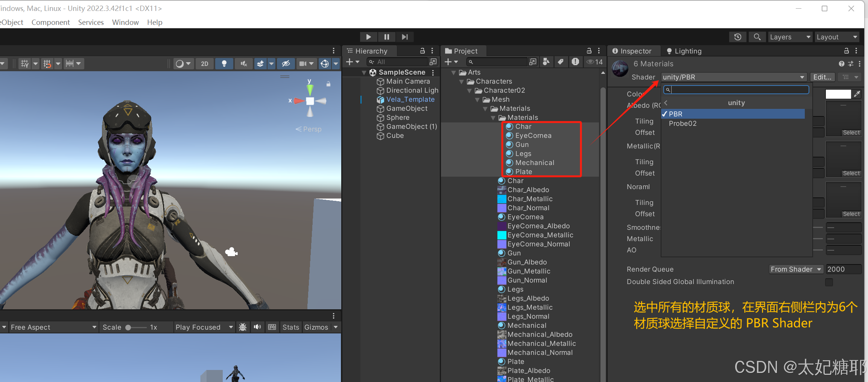The height and width of the screenshot is (382, 868).
Task: Collapse the Arts folder in Project
Action: [x=454, y=72]
